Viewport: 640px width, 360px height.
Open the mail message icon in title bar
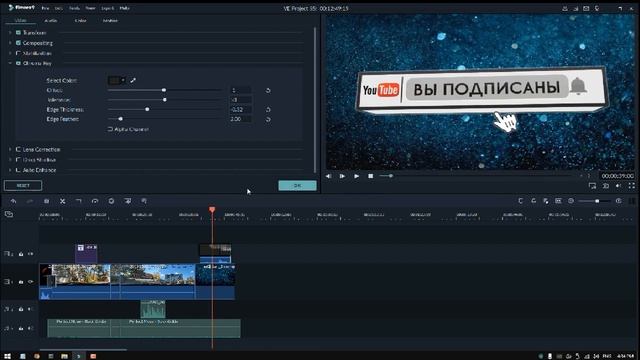(586, 8)
